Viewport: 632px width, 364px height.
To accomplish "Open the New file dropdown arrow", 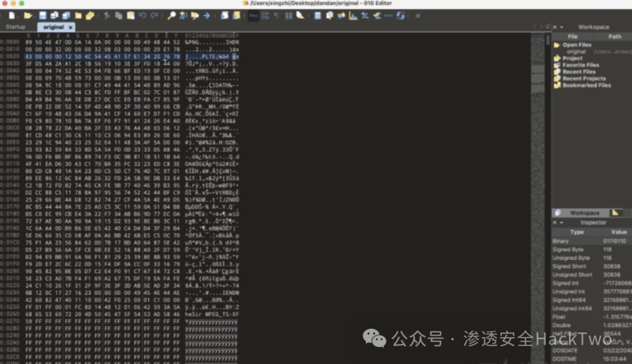I will [18, 17].
